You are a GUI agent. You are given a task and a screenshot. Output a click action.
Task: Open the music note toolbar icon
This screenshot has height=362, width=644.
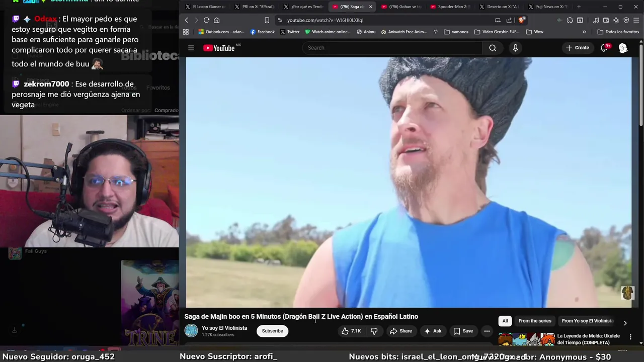pyautogui.click(x=596, y=20)
